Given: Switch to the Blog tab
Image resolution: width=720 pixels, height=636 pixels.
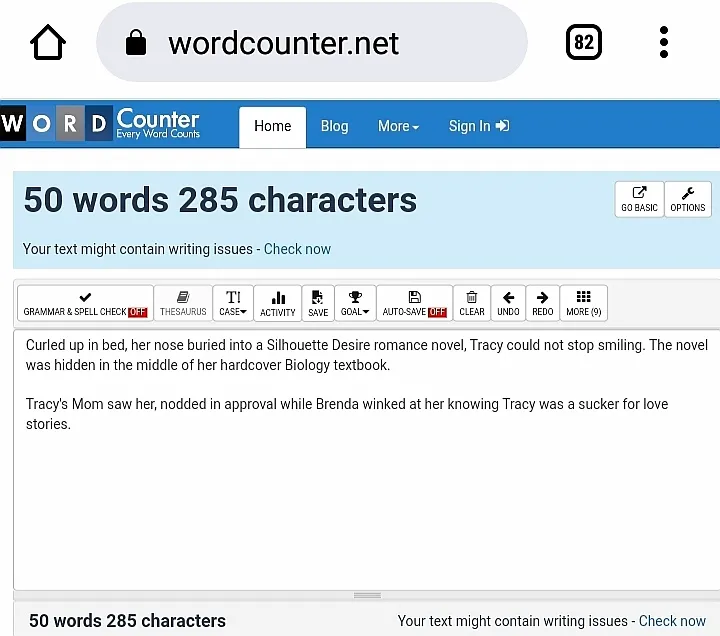Looking at the screenshot, I should click(334, 126).
